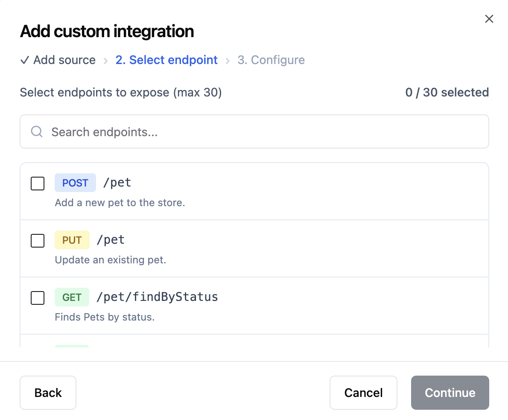Check the checkbox for the POST /pet endpoint
Screen dimensions: 508x420
pos(37,184)
